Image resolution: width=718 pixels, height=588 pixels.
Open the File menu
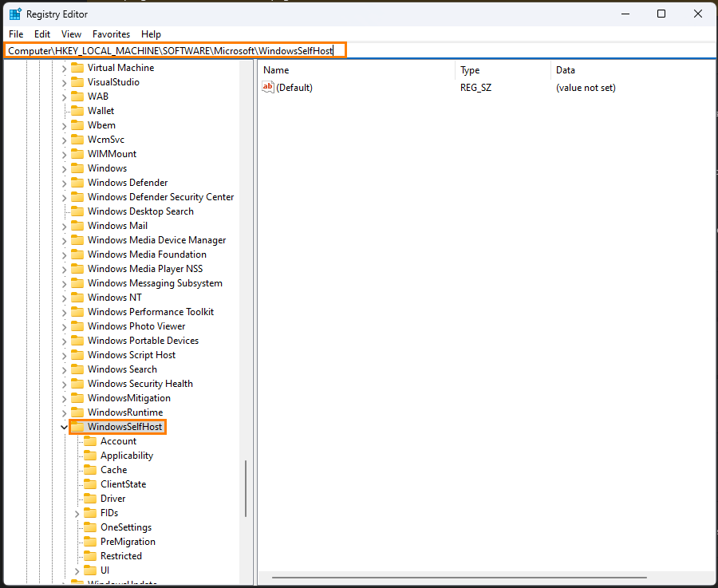(16, 34)
